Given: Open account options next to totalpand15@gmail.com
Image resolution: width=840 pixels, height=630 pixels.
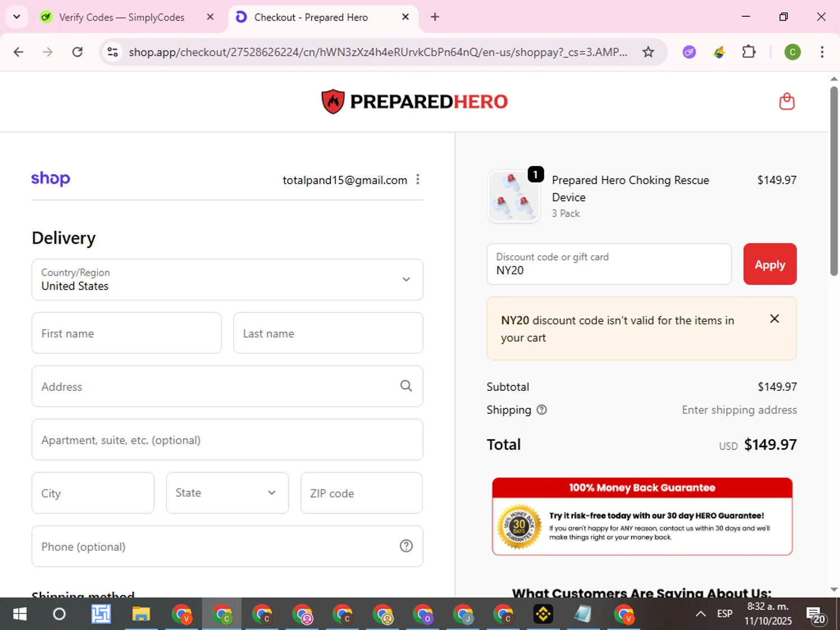Looking at the screenshot, I should click(418, 179).
